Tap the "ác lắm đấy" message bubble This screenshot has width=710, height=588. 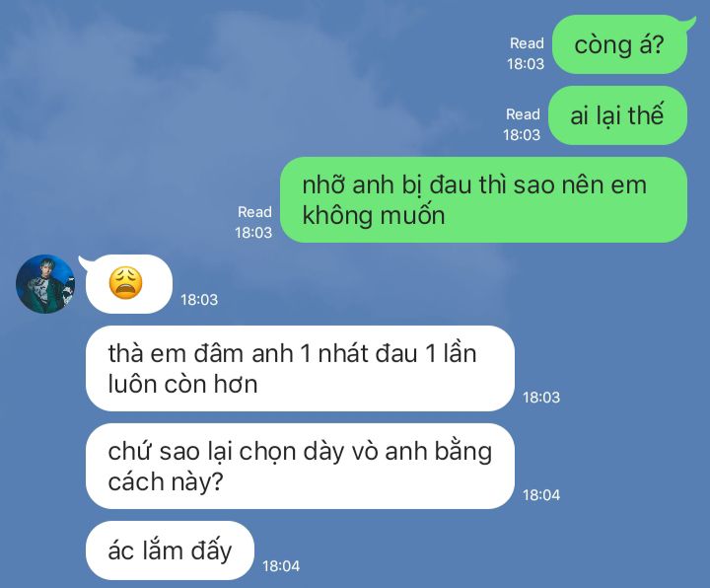[170, 551]
